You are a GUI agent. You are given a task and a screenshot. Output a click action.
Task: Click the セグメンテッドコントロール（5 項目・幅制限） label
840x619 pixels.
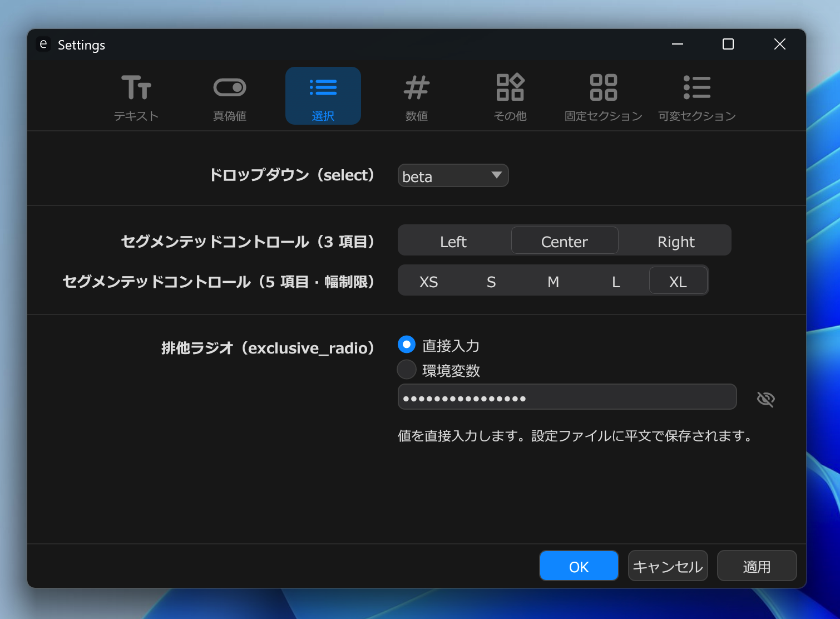[219, 282]
